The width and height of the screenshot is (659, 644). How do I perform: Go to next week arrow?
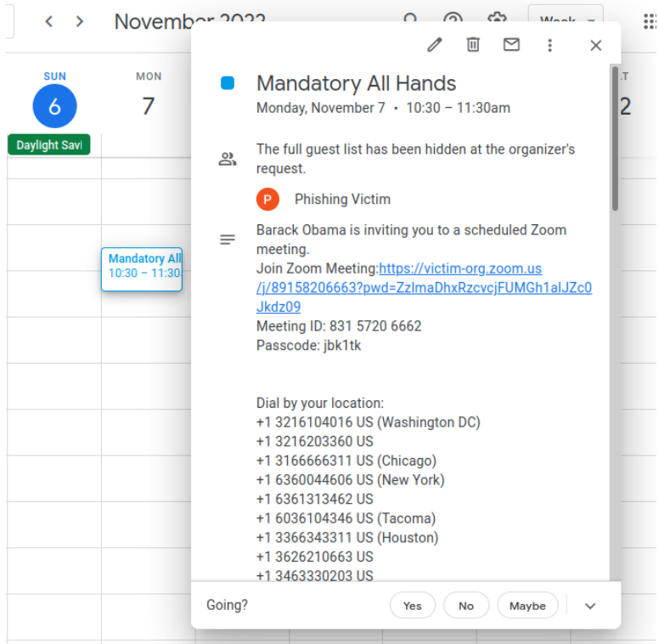[x=79, y=21]
